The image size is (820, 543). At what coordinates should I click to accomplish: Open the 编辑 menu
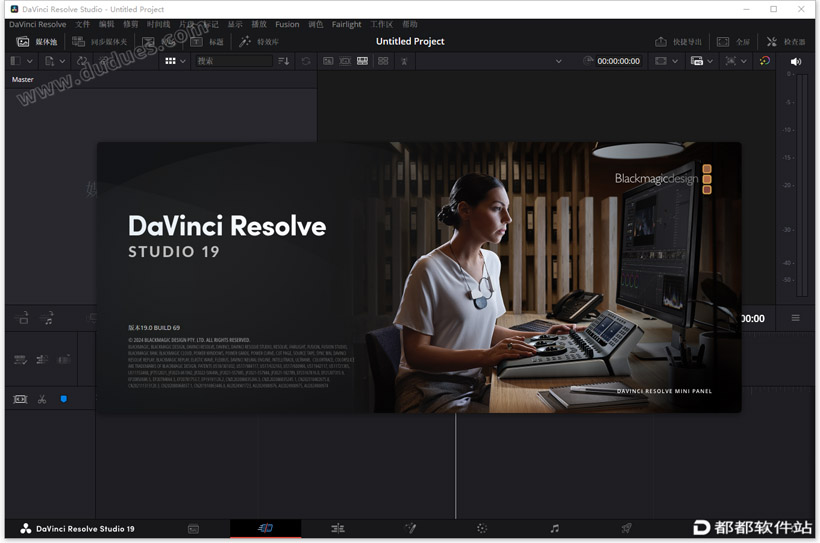tap(106, 24)
